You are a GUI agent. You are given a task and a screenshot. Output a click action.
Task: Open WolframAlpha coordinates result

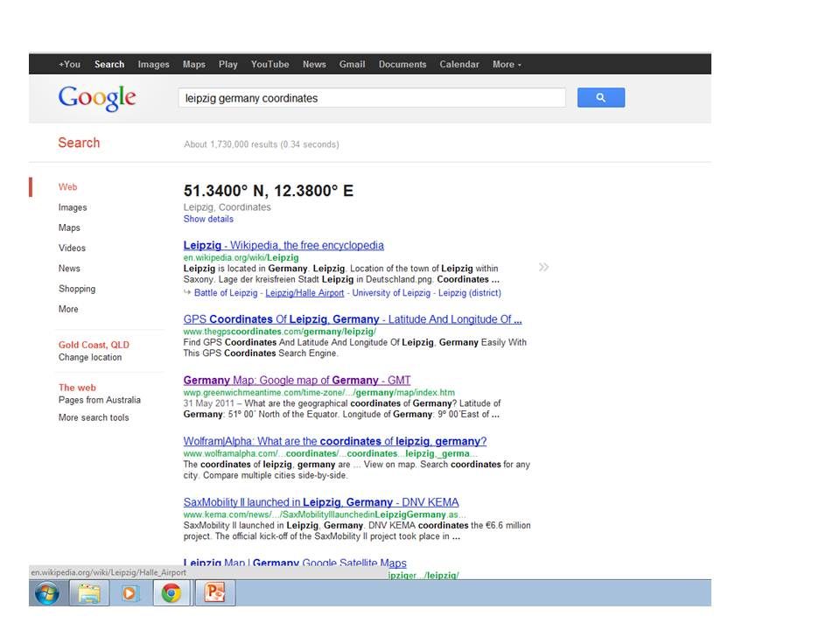[335, 441]
